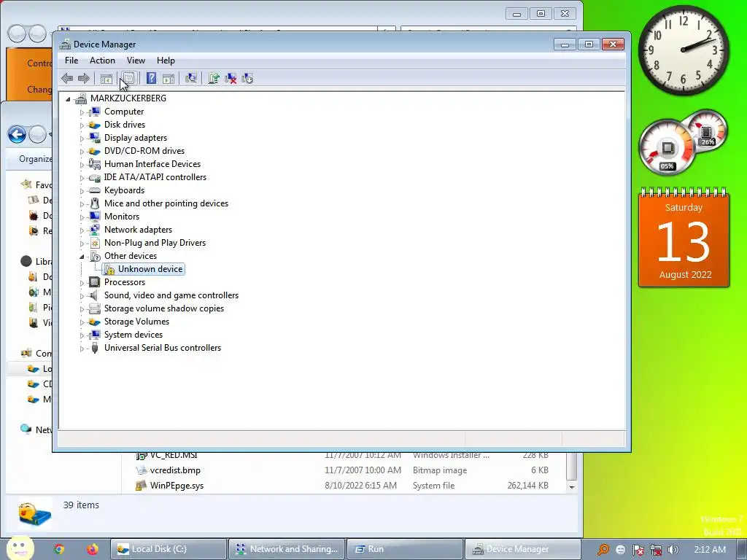This screenshot has width=747, height=560.
Task: Click the Mice and other pointing devices icon
Action: point(95,203)
